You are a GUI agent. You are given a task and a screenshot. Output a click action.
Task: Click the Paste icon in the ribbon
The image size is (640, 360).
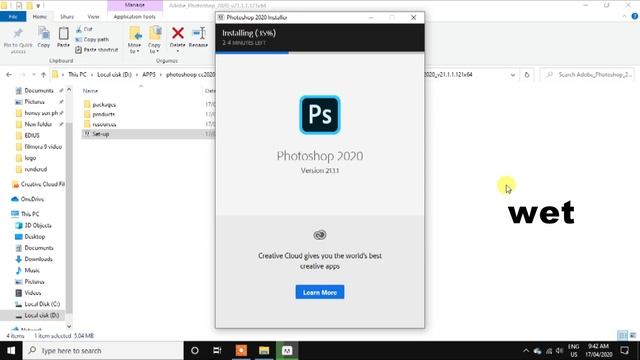click(63, 33)
